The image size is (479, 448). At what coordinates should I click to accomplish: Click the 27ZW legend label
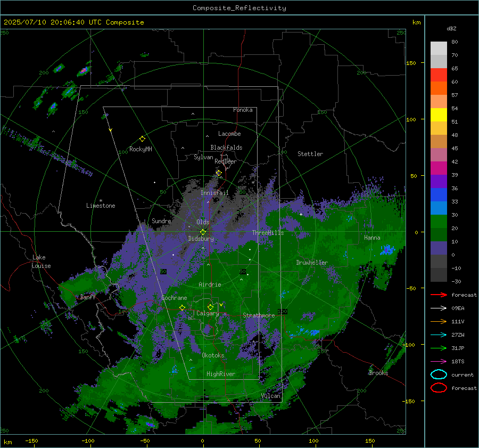point(458,335)
